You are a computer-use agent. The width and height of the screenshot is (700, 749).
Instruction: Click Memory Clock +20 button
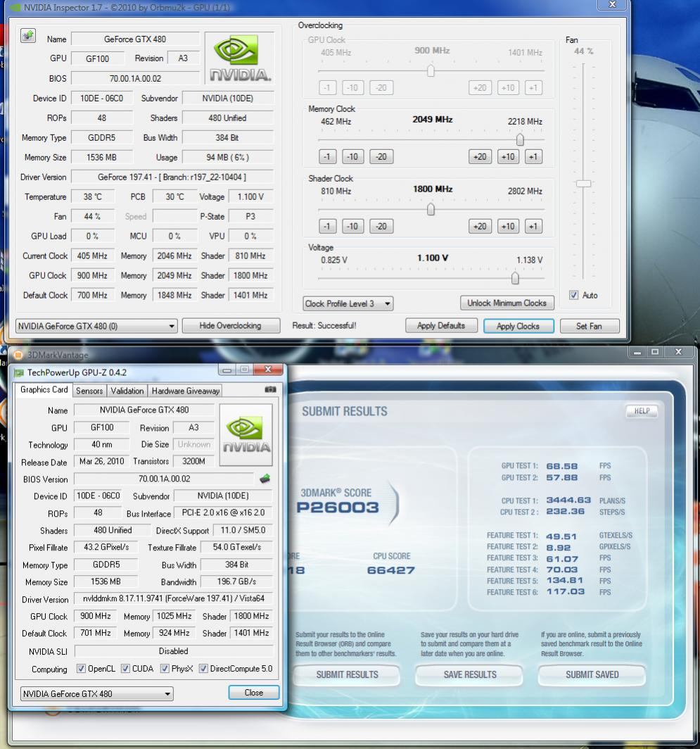pos(480,157)
